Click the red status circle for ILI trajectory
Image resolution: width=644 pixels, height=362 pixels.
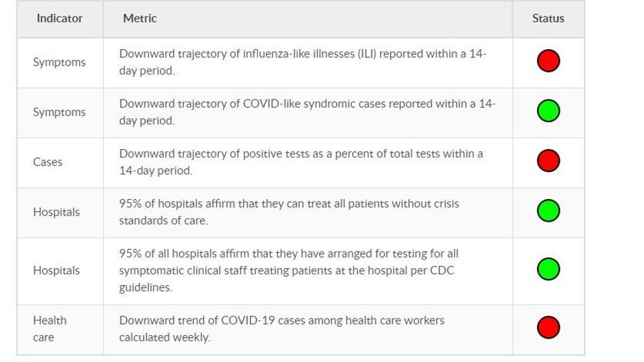(x=549, y=61)
